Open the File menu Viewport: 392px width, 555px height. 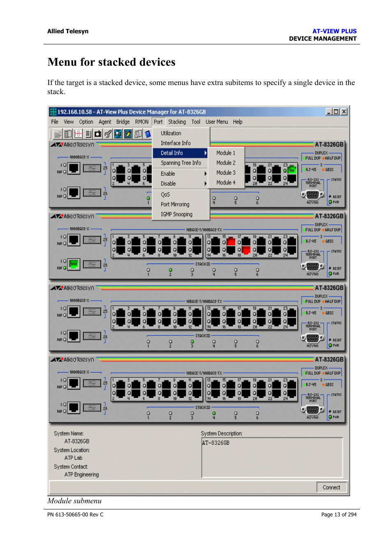click(55, 122)
